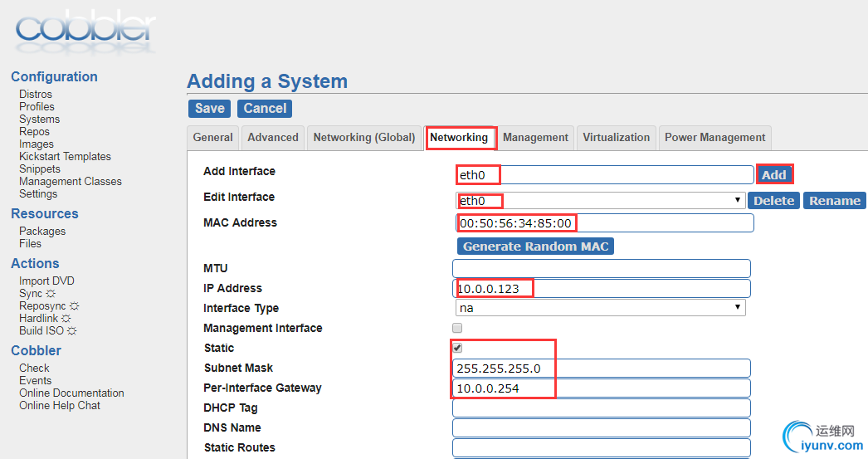Open the Systems list
This screenshot has width=868, height=459.
(39, 119)
